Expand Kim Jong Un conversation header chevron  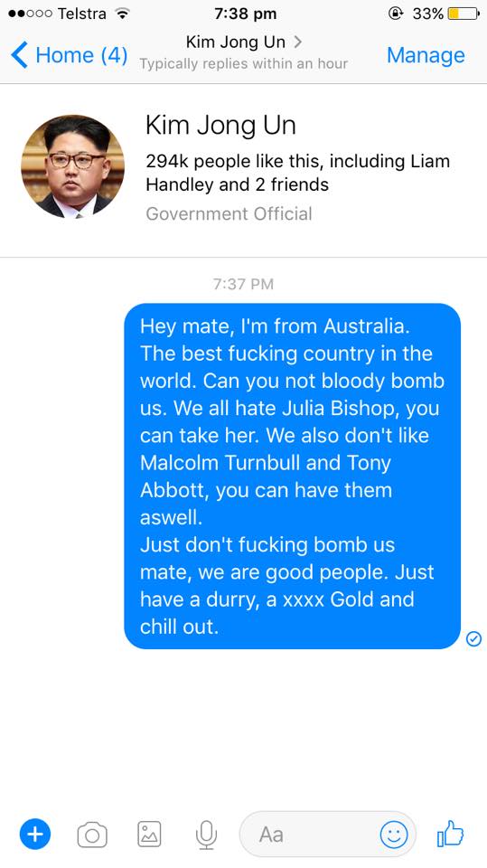click(298, 42)
